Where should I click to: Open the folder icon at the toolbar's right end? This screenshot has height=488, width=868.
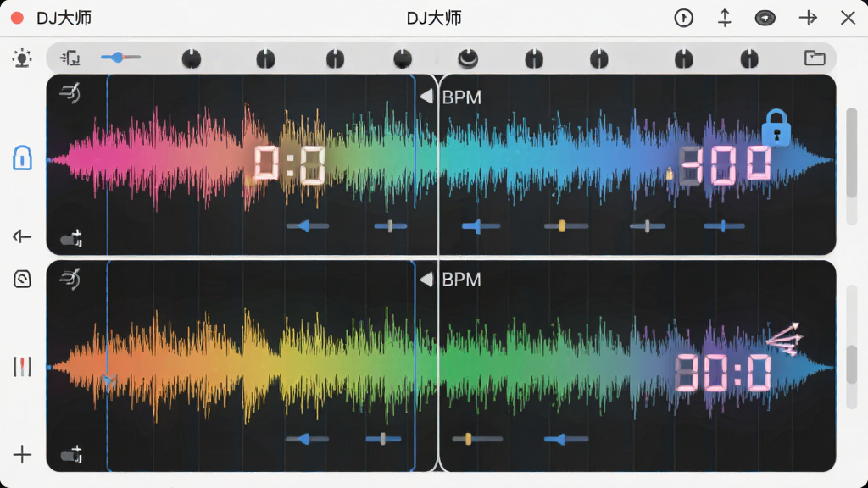tap(815, 58)
